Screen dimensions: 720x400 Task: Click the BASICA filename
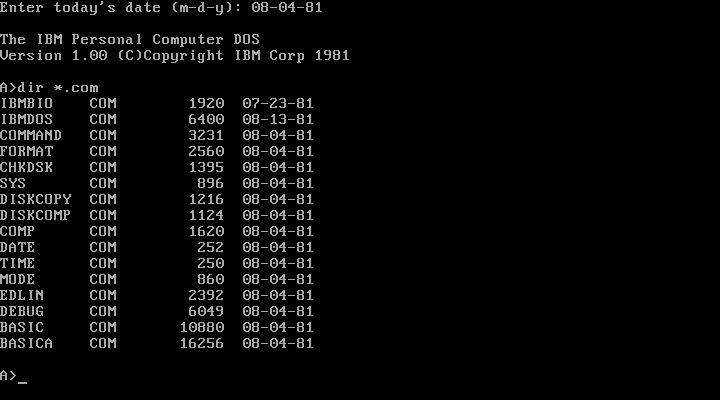(27, 344)
